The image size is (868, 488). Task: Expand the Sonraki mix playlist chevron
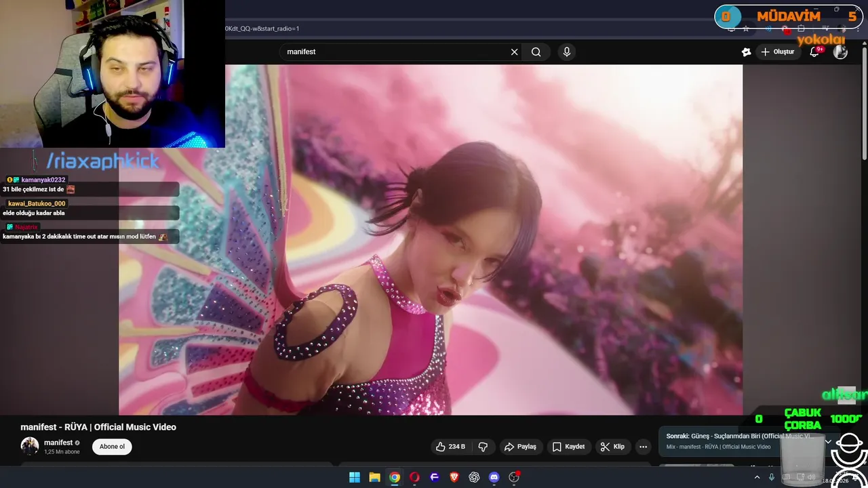(828, 441)
